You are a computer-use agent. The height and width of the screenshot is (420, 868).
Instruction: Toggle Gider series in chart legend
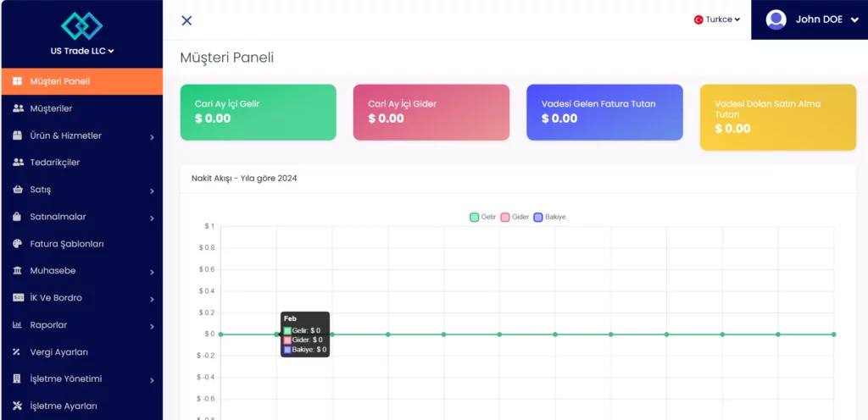515,218
